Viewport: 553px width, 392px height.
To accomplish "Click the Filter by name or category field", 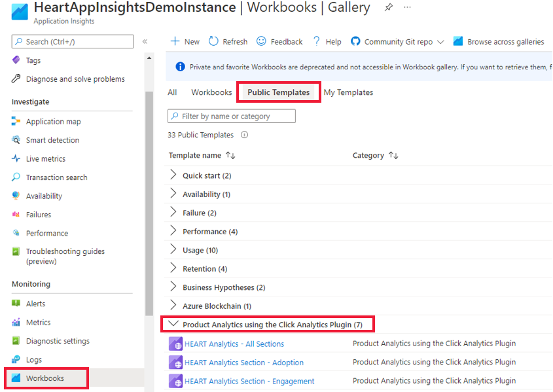I will pos(232,116).
